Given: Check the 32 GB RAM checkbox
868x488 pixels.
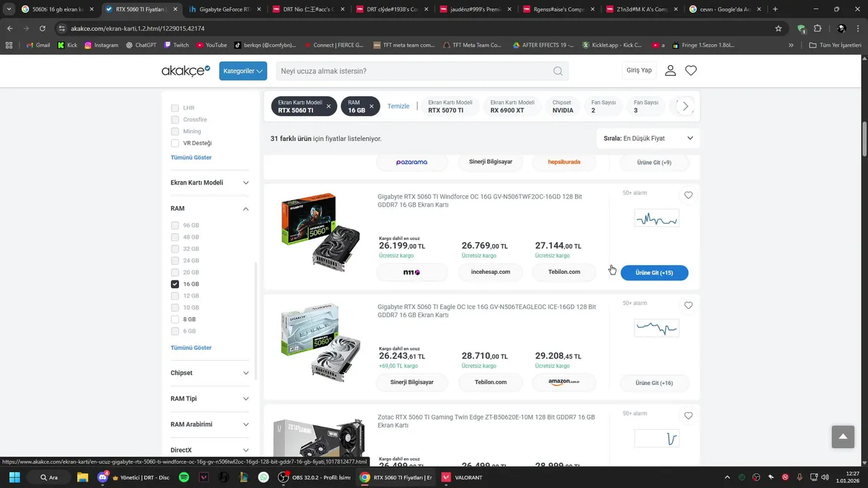Looking at the screenshot, I should [x=175, y=249].
